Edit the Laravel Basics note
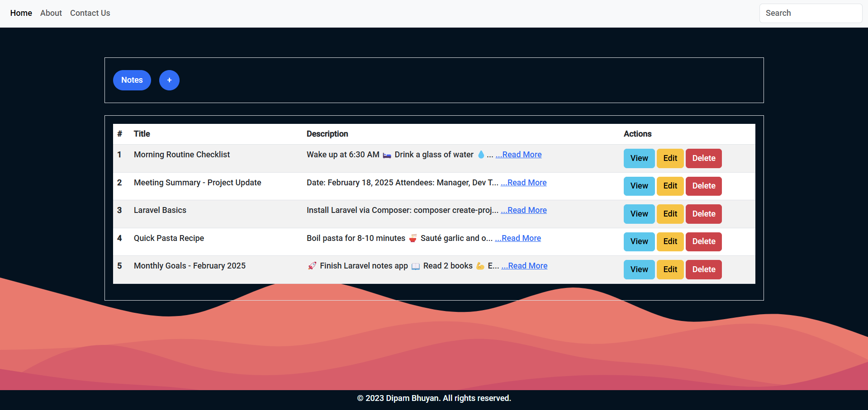The height and width of the screenshot is (410, 868). point(670,214)
